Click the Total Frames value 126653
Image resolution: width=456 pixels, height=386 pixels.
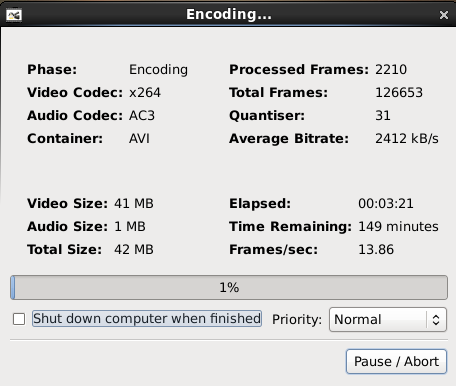(x=399, y=93)
